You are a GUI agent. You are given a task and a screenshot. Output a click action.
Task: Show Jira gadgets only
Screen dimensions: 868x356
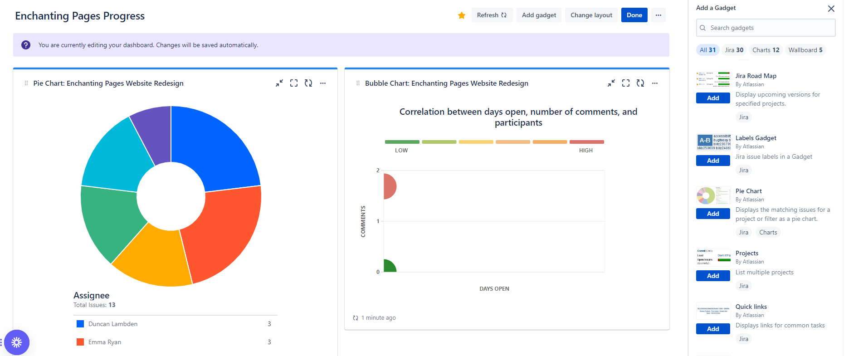pyautogui.click(x=734, y=50)
